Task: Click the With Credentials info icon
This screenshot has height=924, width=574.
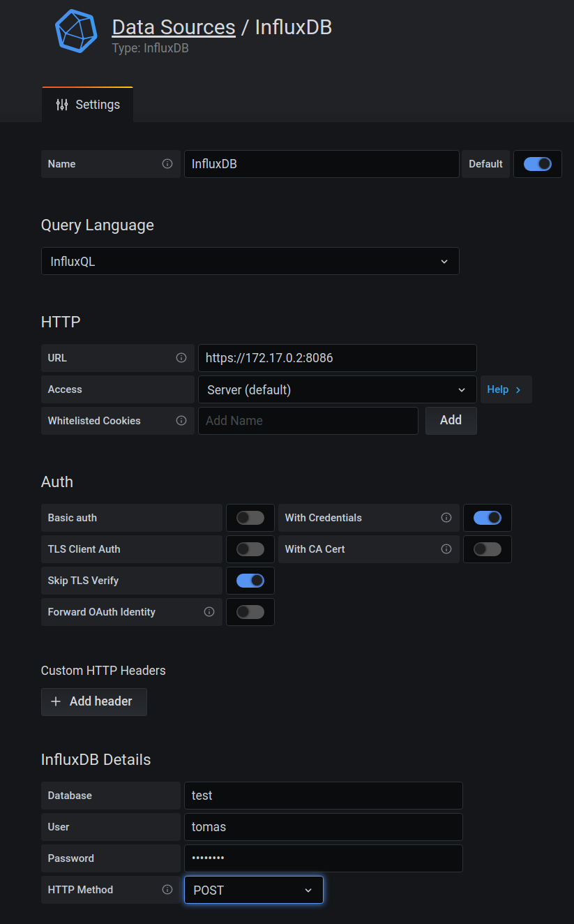Action: pyautogui.click(x=446, y=517)
